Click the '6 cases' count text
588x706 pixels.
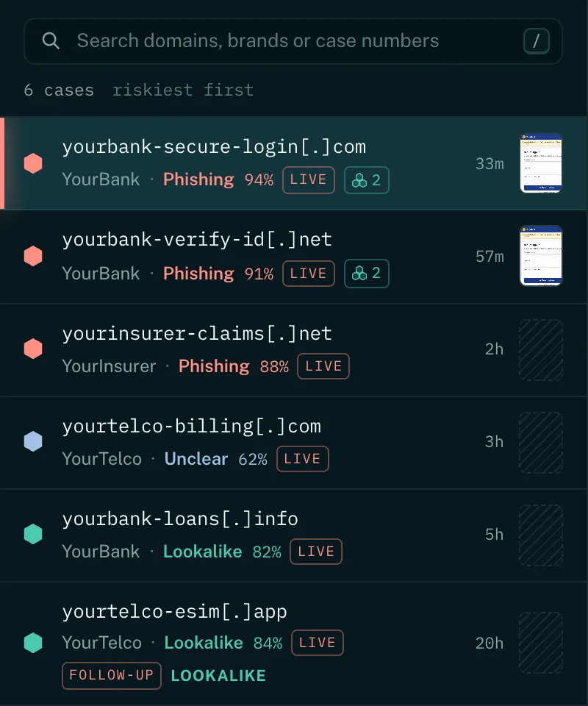tap(59, 90)
